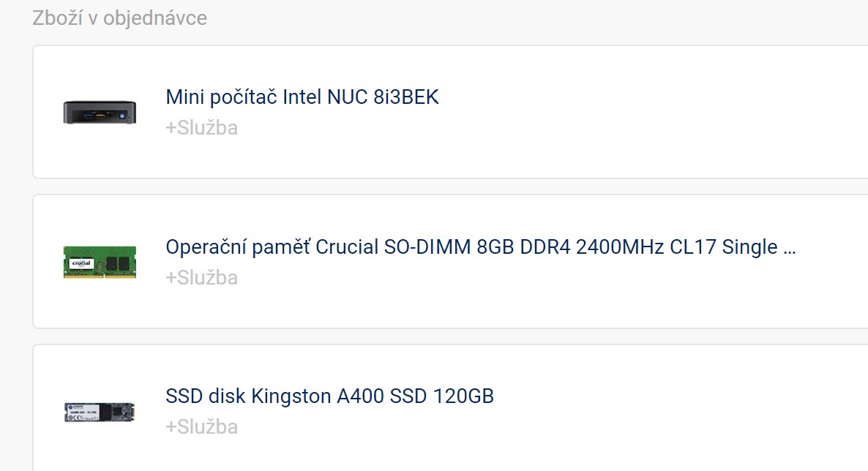Click the 'Zboží v objednávce' heading
This screenshot has height=471, width=868.
point(119,18)
